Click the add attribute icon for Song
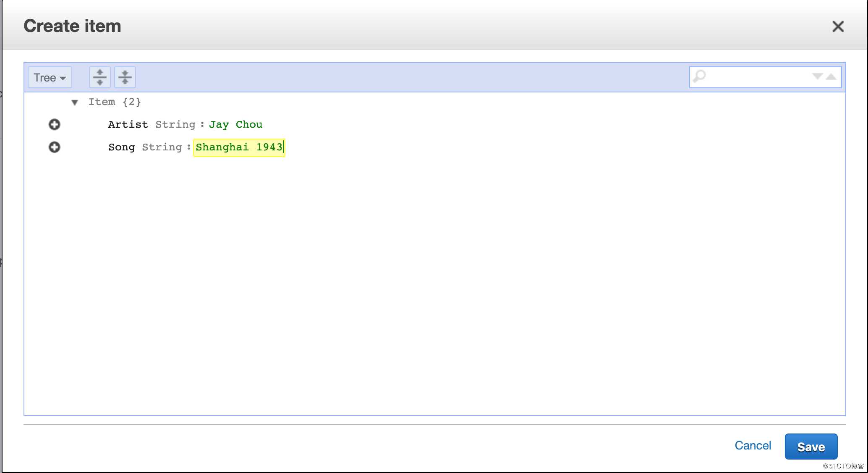 (x=54, y=147)
